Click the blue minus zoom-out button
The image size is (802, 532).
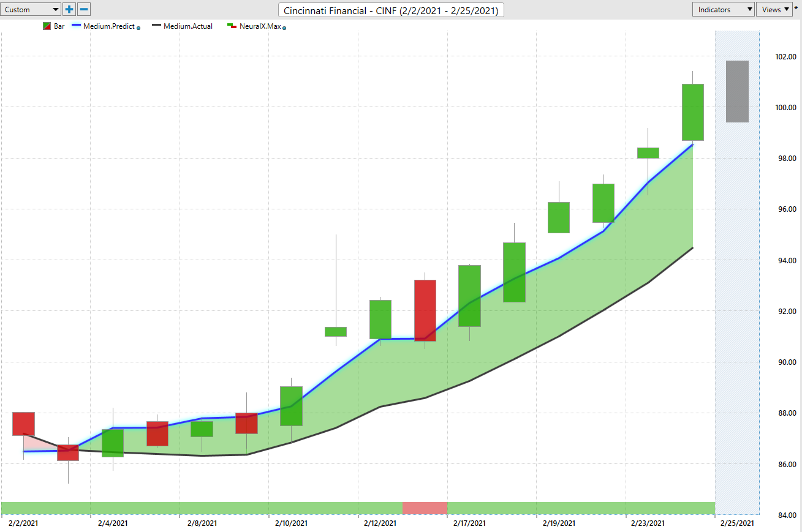pos(85,9)
